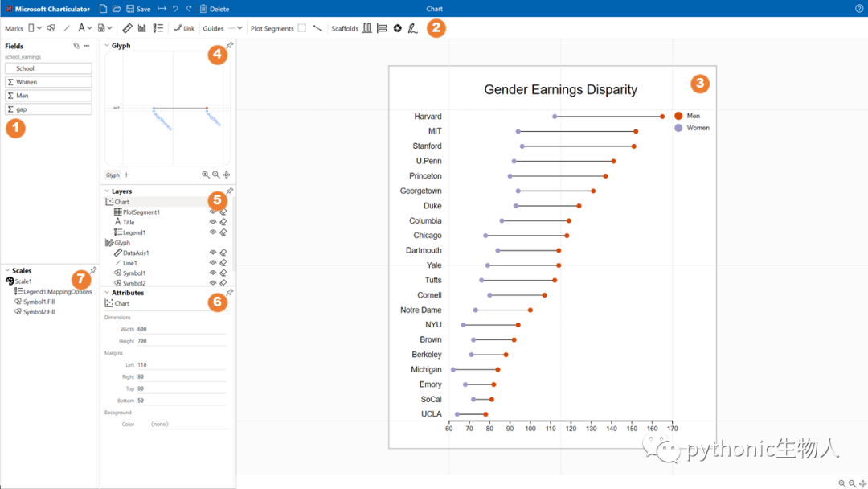Viewport: 868px width, 489px height.
Task: Activate the Link tool
Action: tap(184, 28)
